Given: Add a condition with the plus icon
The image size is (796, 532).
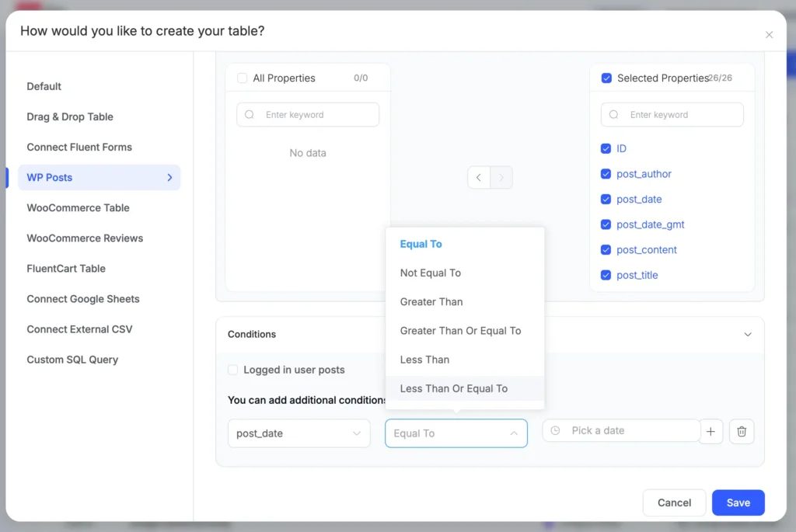Looking at the screenshot, I should pyautogui.click(x=710, y=432).
